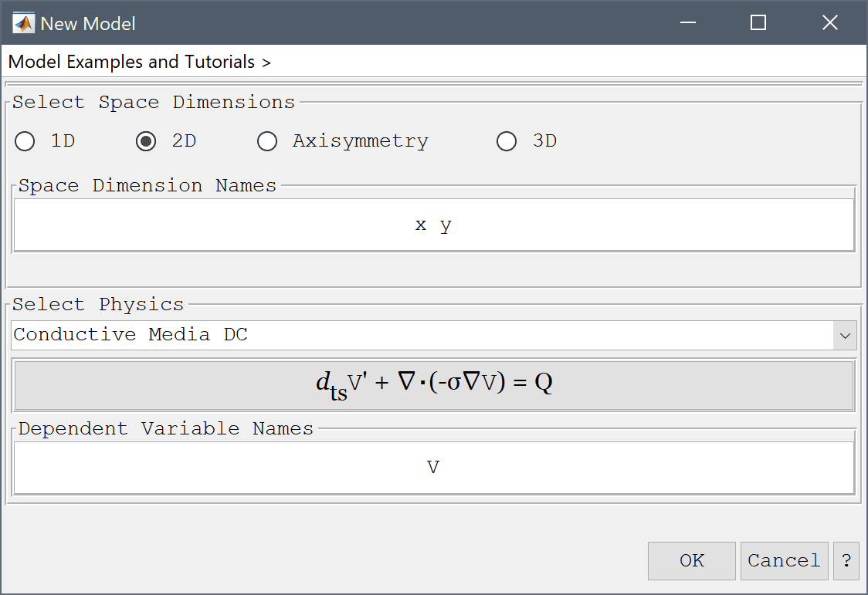Close the New Model dialog
Screen dimensions: 868x595
pos(830,22)
